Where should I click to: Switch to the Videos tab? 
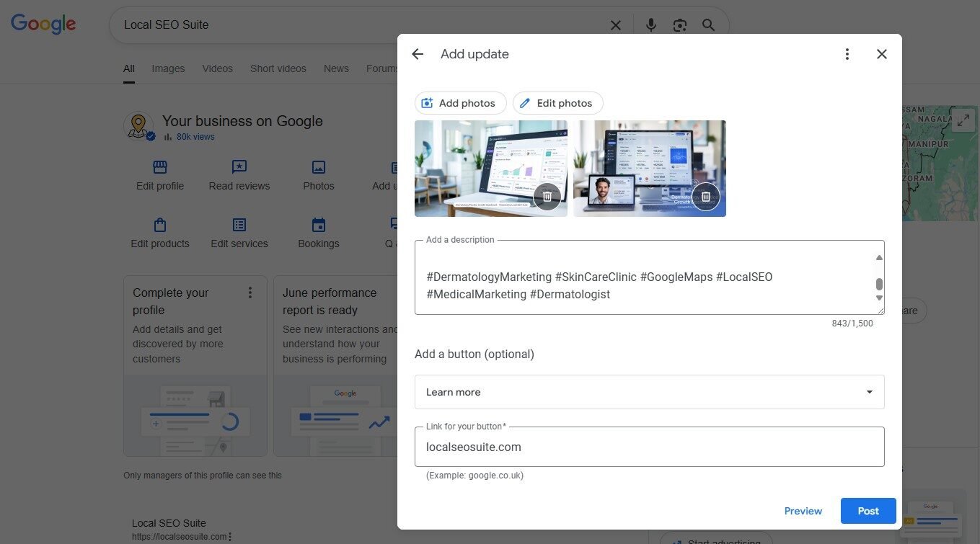(x=217, y=68)
